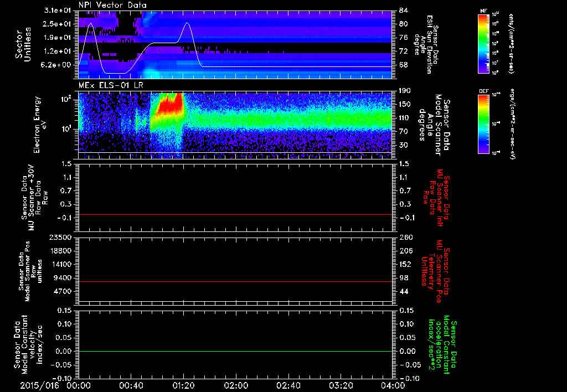Click the red line in Scanner Pos panel

(x=235, y=281)
